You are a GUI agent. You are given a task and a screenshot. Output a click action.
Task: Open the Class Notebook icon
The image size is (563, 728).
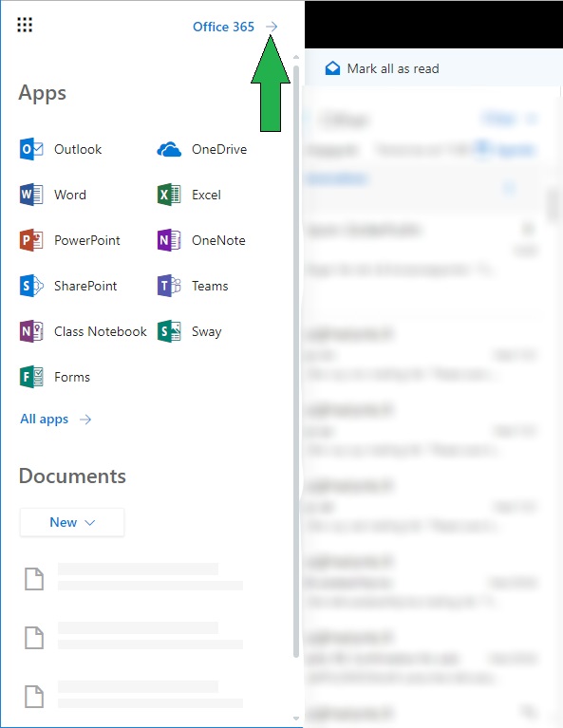(x=31, y=331)
